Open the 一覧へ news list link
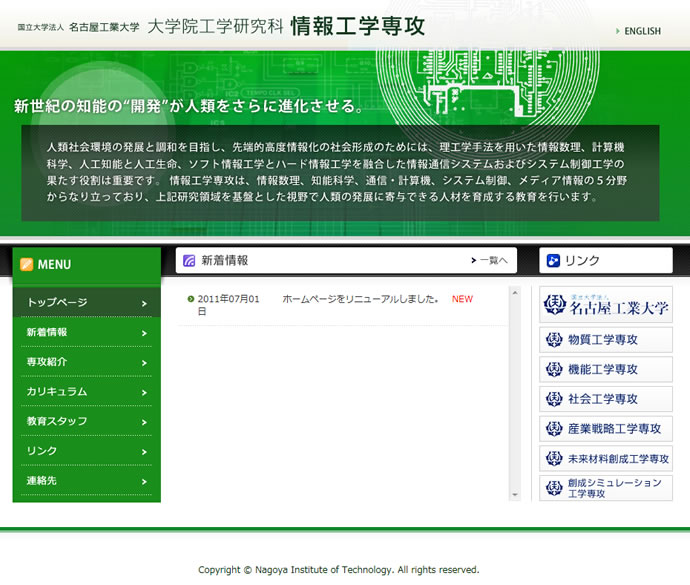Viewport: 690px width, 585px height. pos(493,261)
